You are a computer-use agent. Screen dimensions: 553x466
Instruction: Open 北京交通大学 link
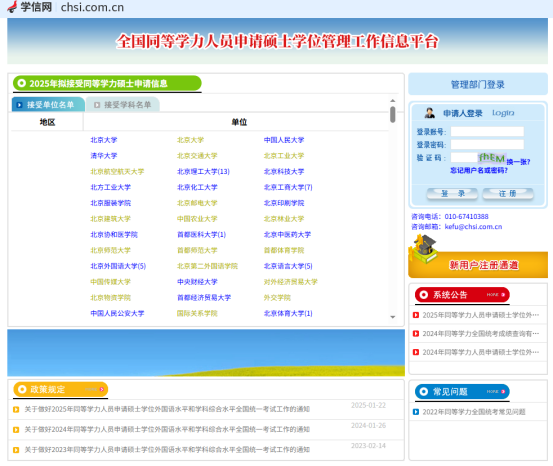click(x=197, y=156)
